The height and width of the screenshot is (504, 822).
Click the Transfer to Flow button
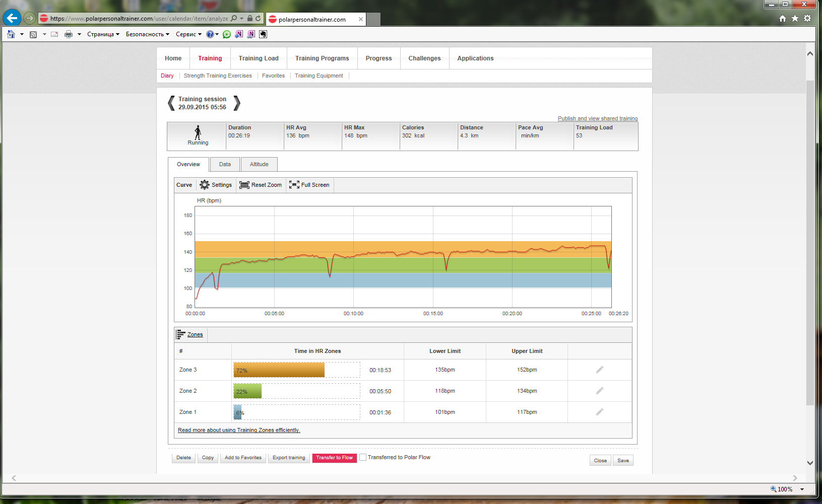tap(334, 458)
